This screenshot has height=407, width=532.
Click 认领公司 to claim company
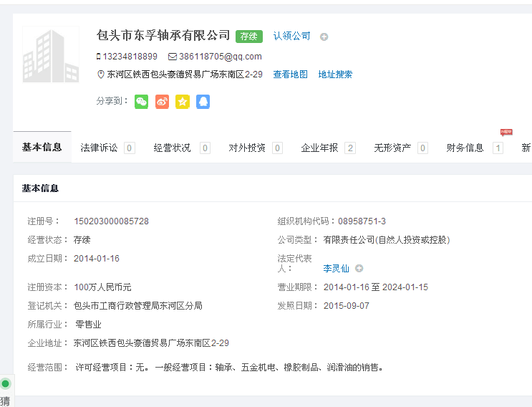pos(291,36)
